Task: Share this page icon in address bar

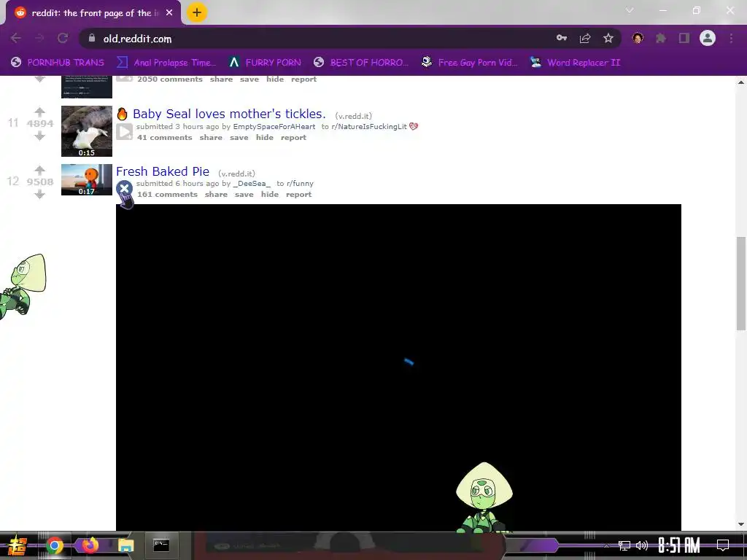Action: pos(585,38)
